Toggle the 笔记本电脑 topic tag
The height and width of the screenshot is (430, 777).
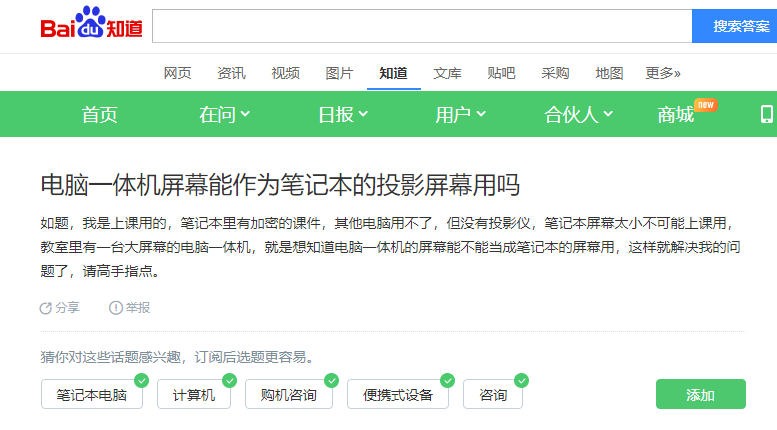tap(92, 395)
